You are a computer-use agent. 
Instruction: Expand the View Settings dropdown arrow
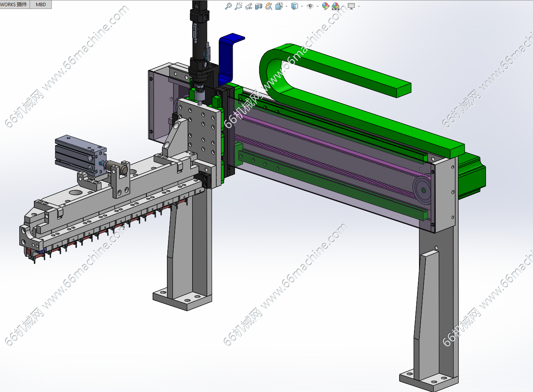pos(359,6)
